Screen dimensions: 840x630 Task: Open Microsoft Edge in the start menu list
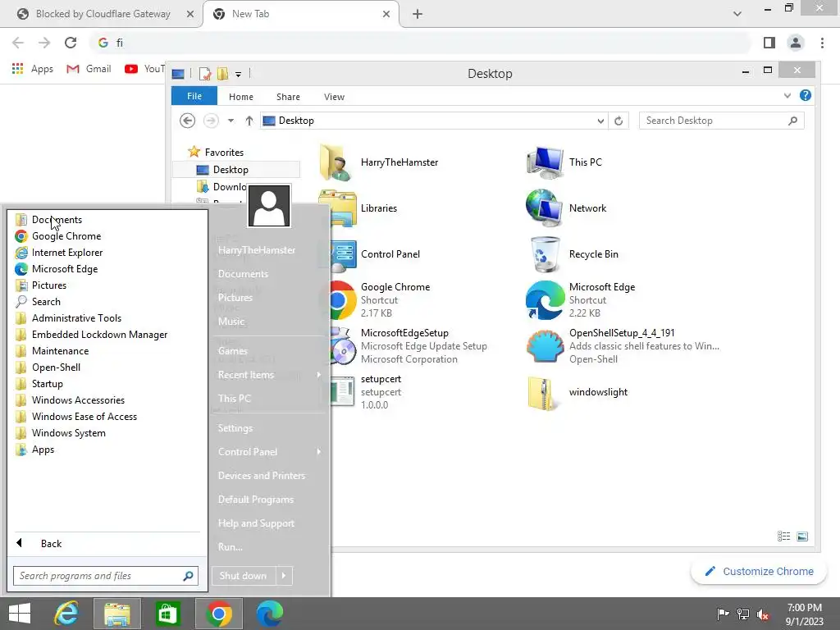tap(64, 269)
